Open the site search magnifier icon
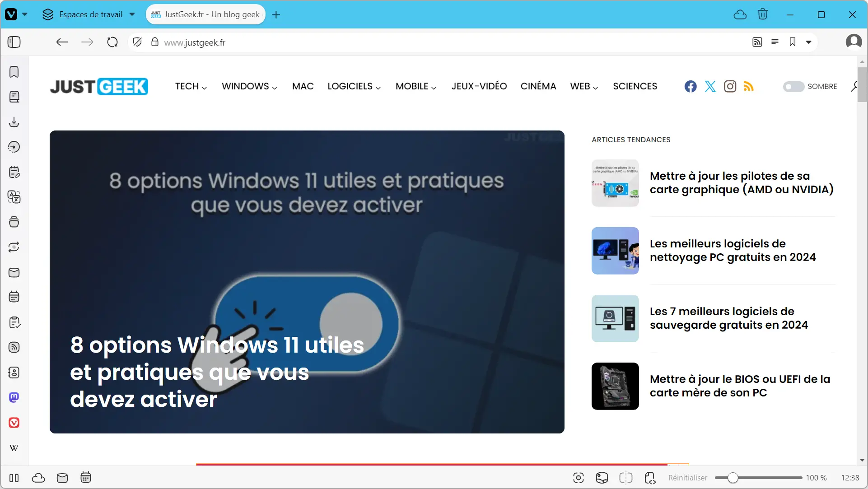The width and height of the screenshot is (868, 489). coord(854,86)
